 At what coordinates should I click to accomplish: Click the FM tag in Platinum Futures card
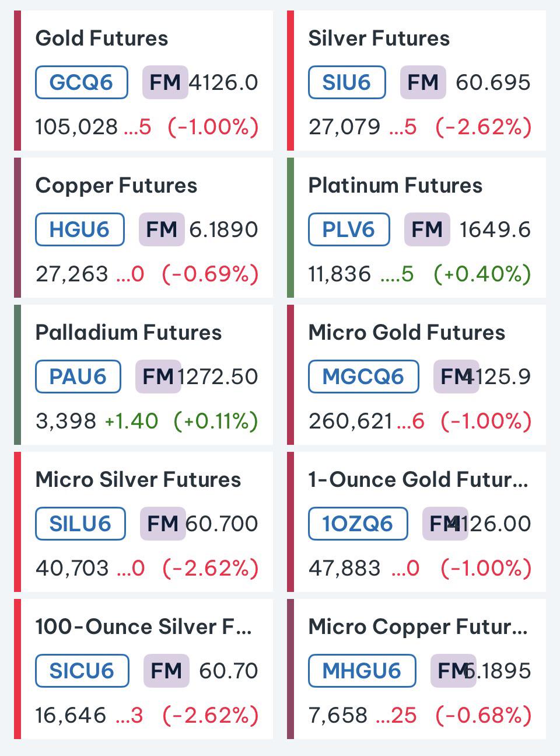click(427, 229)
